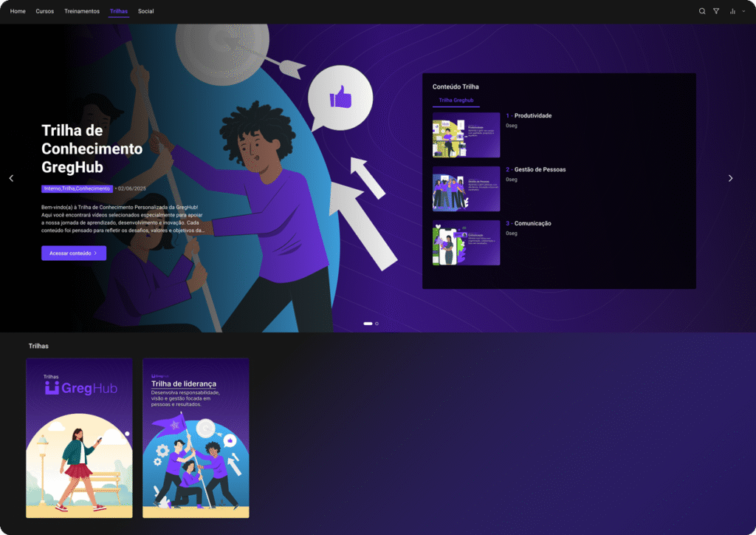The width and height of the screenshot is (756, 535).
Task: Click the Acessar conteúdo button
Action: tap(74, 253)
